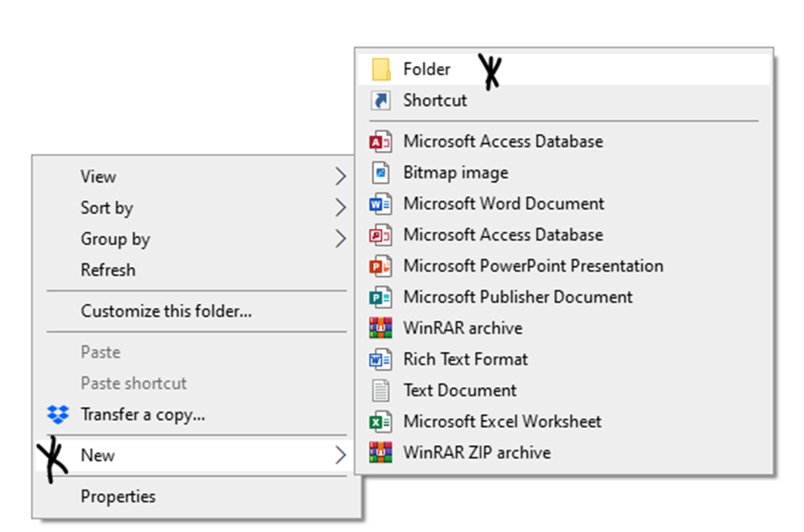The width and height of the screenshot is (804, 532).
Task: Click the PowerPoint Presentation icon
Action: click(380, 266)
